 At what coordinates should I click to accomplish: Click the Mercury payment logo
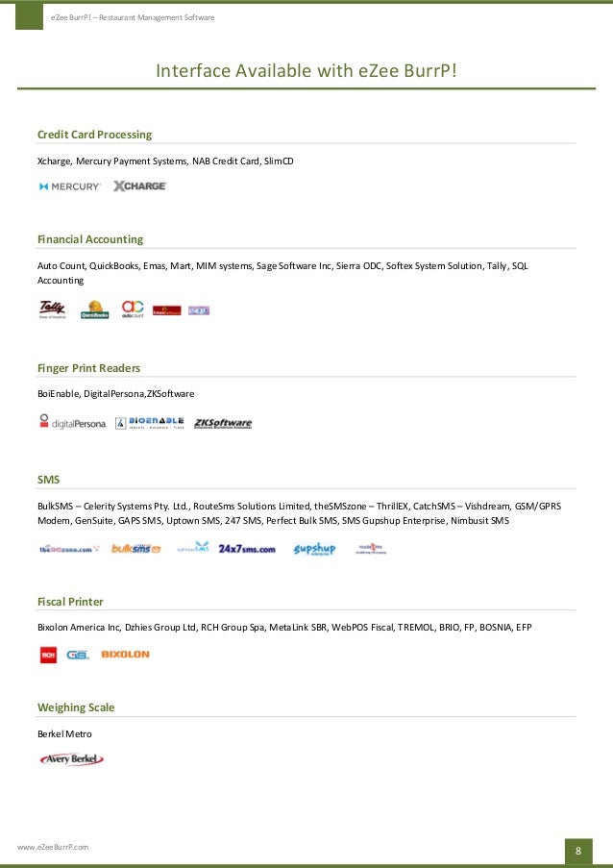tap(70, 186)
